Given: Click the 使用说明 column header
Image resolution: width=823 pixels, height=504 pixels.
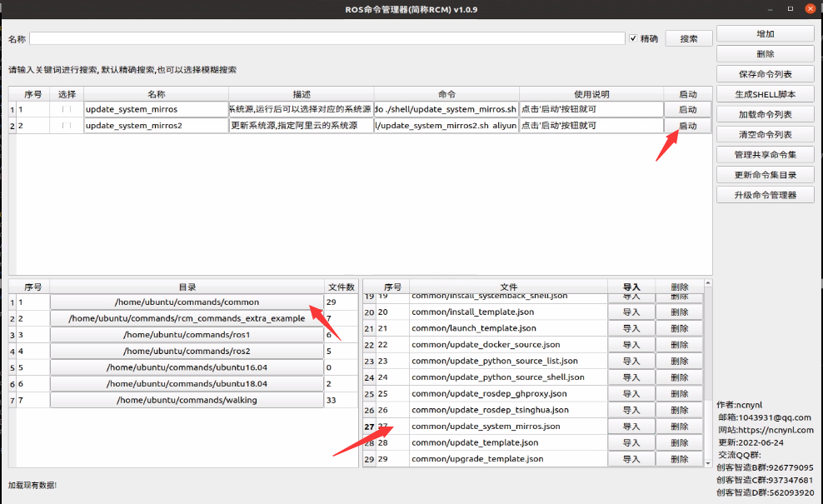Looking at the screenshot, I should click(x=591, y=94).
